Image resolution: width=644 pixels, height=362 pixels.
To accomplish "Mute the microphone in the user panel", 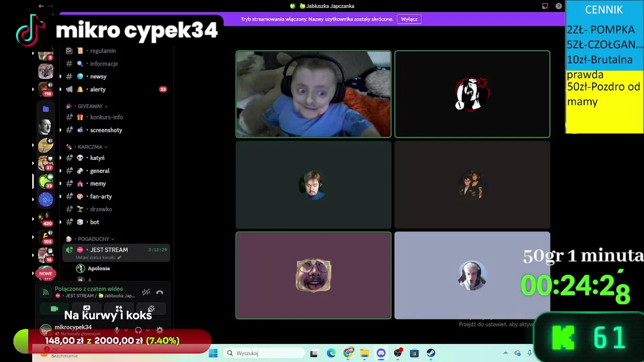I will [x=117, y=330].
